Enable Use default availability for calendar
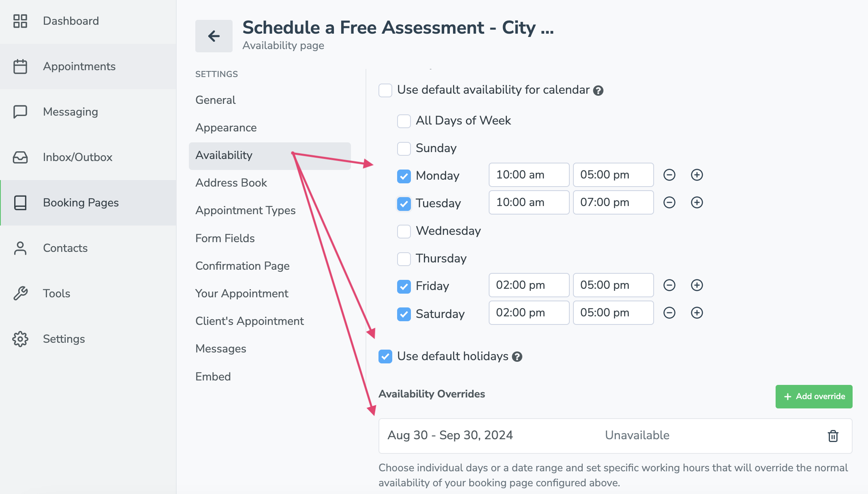The image size is (868, 494). point(385,90)
